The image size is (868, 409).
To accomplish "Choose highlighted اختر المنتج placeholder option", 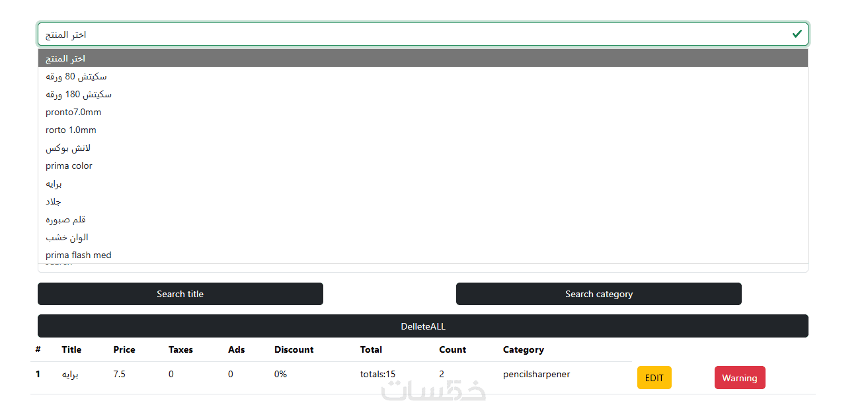I will click(423, 58).
